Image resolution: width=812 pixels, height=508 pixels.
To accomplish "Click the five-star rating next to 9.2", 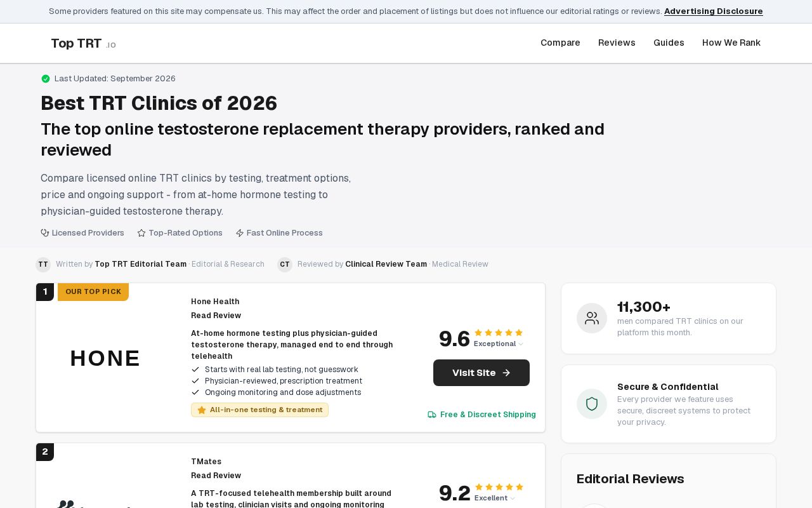I will [x=499, y=487].
